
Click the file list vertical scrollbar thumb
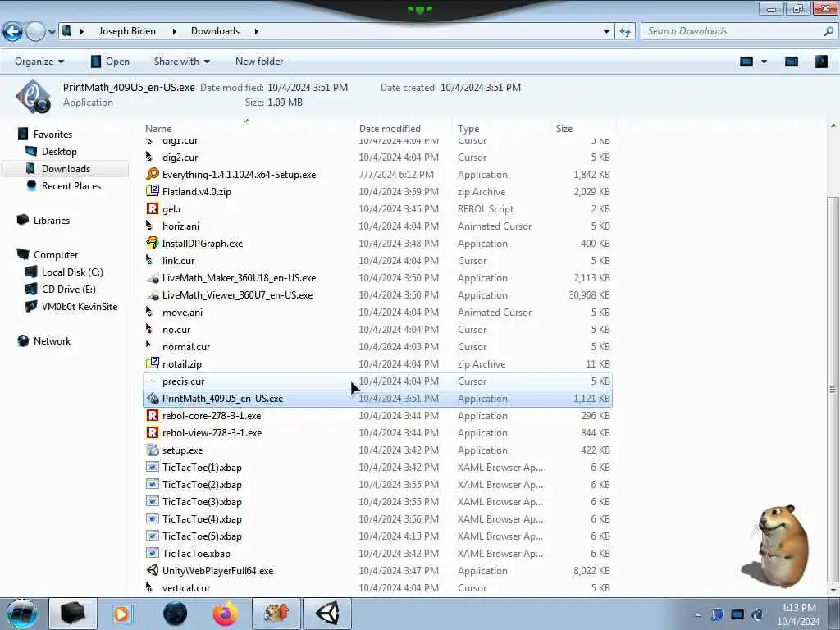(833, 390)
